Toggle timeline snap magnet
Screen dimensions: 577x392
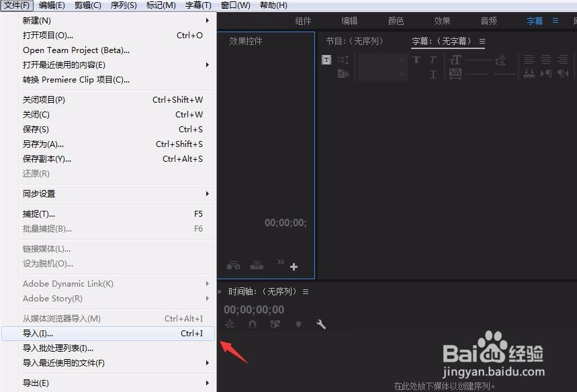[x=253, y=324]
